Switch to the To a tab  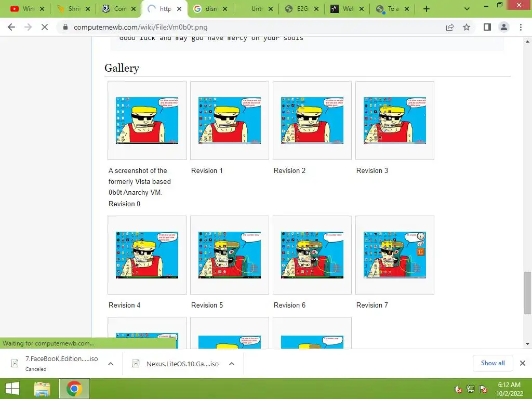point(393,9)
